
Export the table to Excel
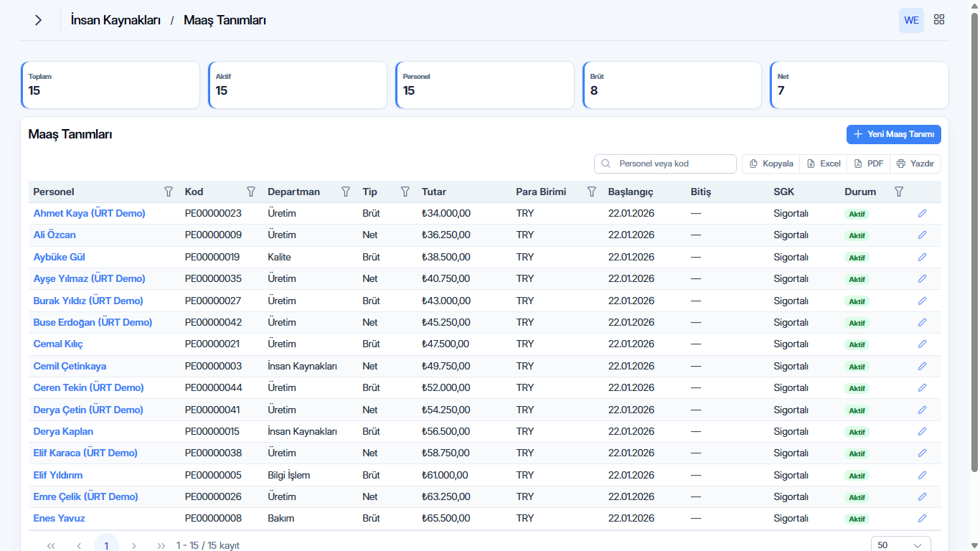point(824,164)
